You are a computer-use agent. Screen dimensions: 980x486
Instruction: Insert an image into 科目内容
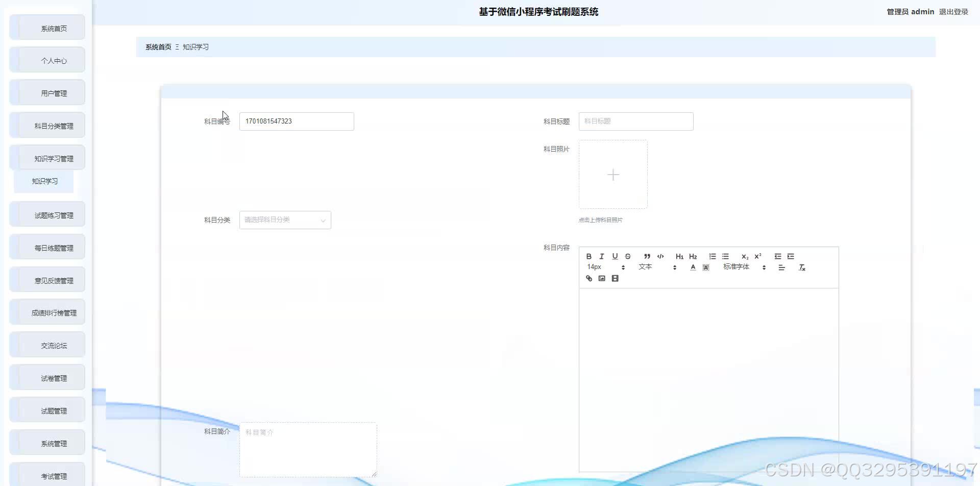[x=602, y=278]
